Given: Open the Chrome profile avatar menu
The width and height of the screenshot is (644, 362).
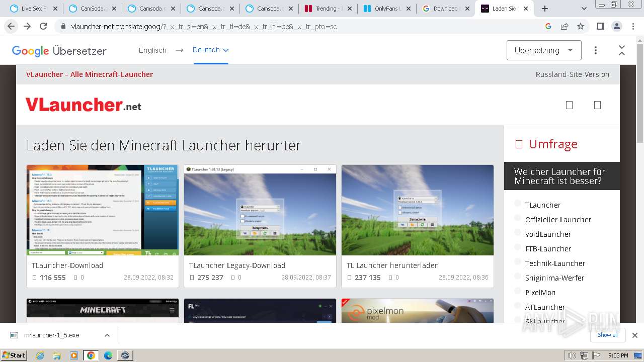Looking at the screenshot, I should [x=616, y=26].
